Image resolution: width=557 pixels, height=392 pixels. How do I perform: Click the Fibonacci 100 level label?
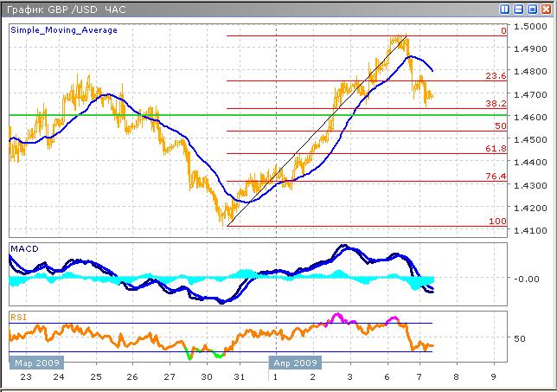(x=497, y=222)
